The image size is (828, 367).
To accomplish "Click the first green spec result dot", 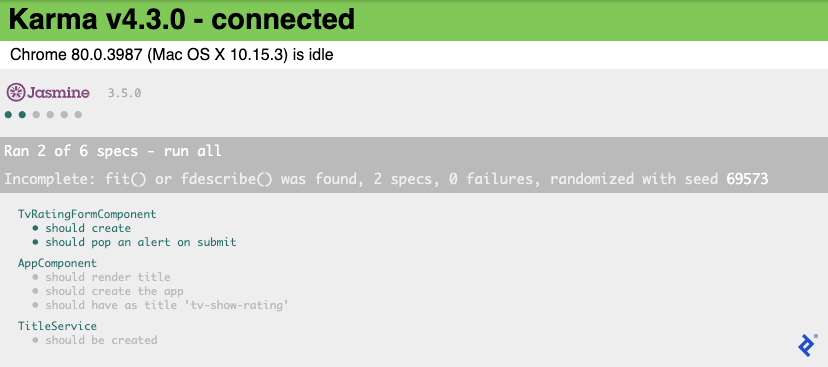I will point(8,115).
